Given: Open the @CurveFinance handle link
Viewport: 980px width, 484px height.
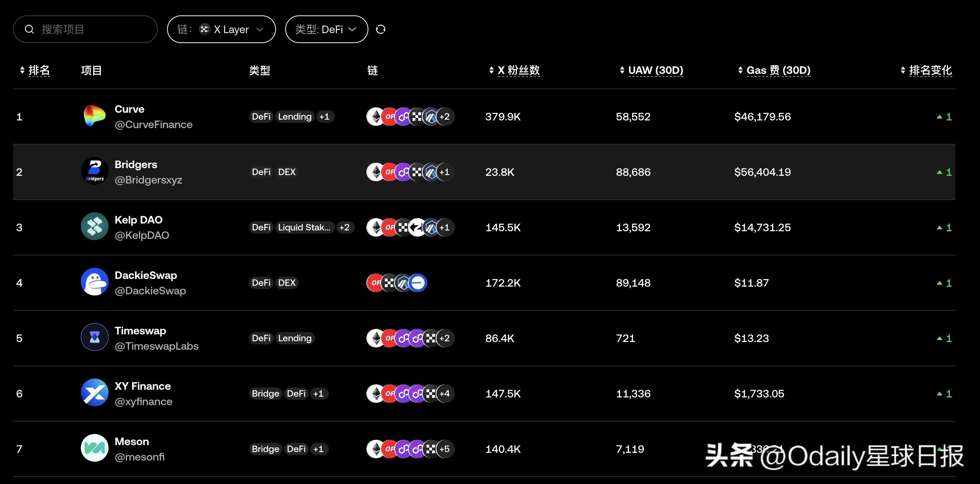Looking at the screenshot, I should point(154,125).
